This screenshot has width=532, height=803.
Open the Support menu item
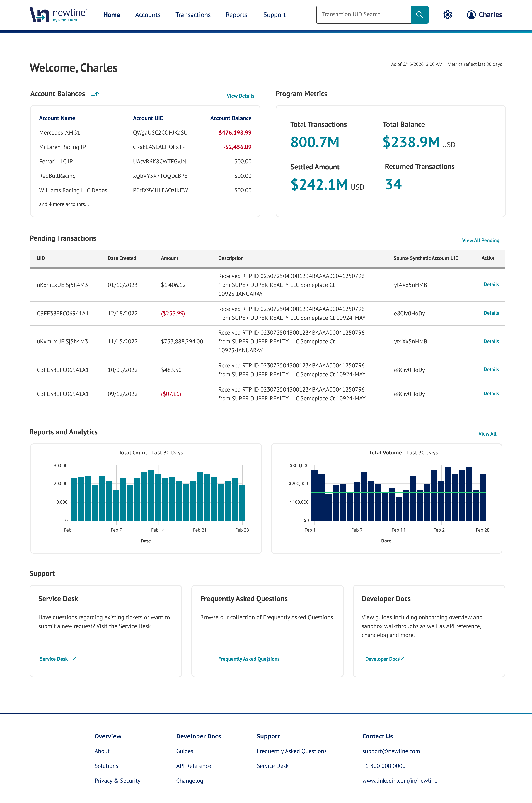274,15
